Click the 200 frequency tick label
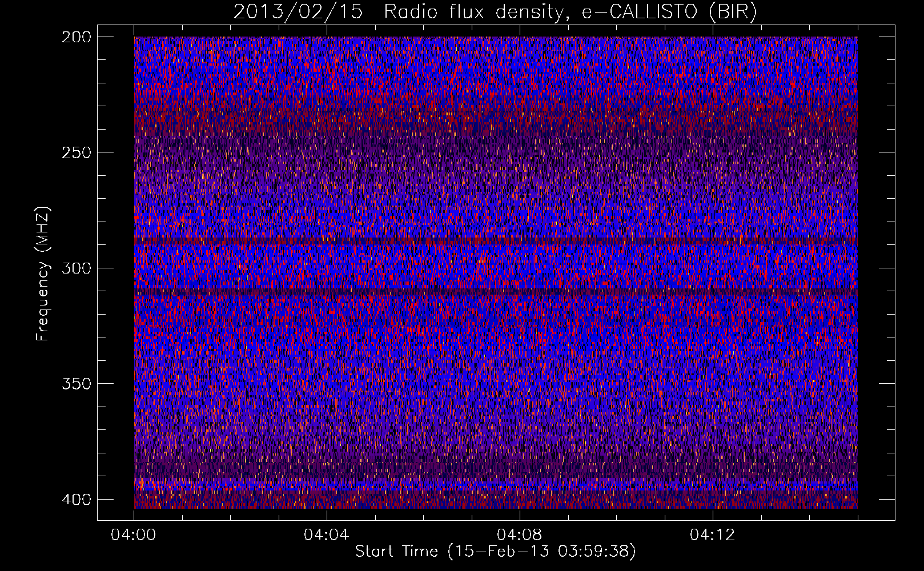 [x=76, y=37]
